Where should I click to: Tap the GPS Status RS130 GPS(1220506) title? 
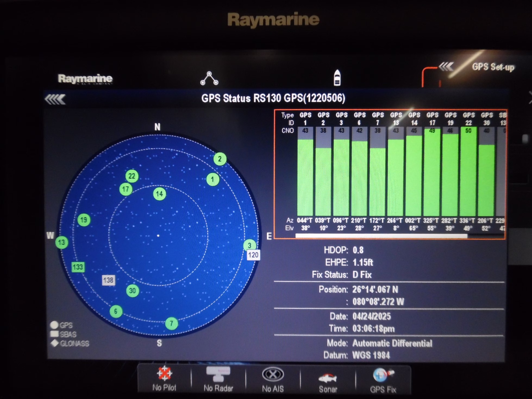click(x=273, y=98)
